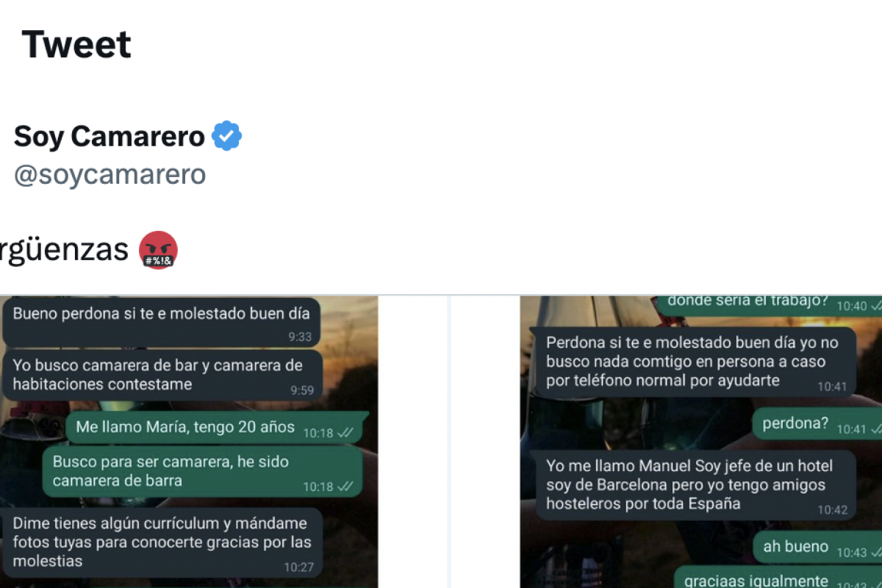882x588 pixels.
Task: Select the 'Dime tienes algún currículum' message
Action: (x=163, y=542)
